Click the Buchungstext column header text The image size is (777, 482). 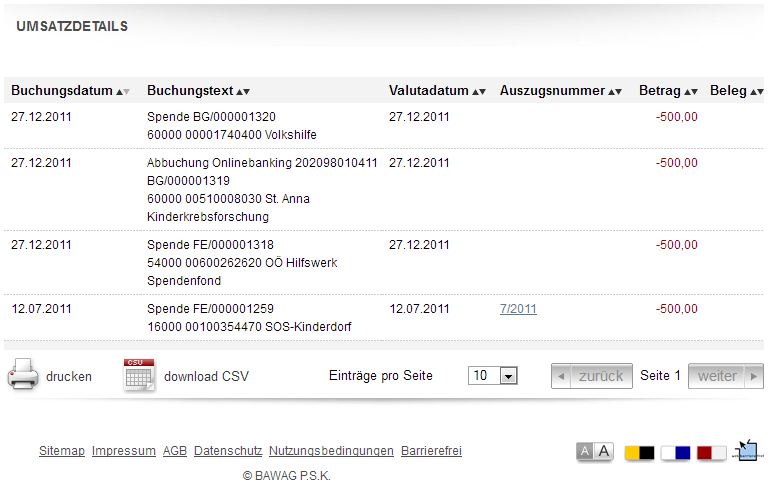190,91
